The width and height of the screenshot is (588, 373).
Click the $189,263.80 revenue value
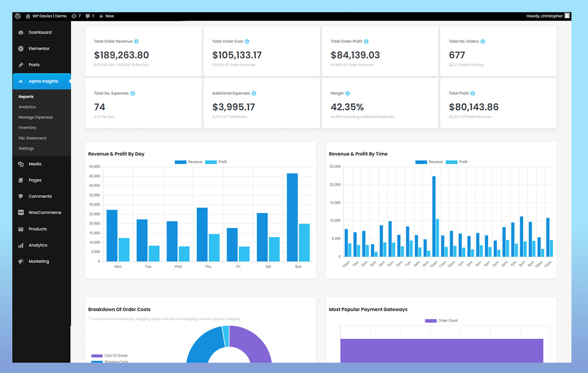121,55
